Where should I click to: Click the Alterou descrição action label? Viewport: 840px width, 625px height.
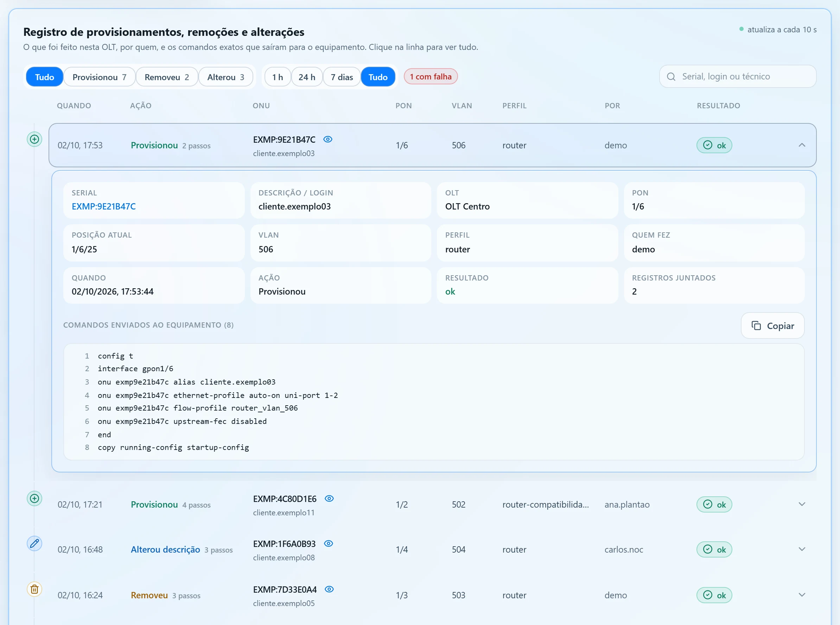[165, 549]
